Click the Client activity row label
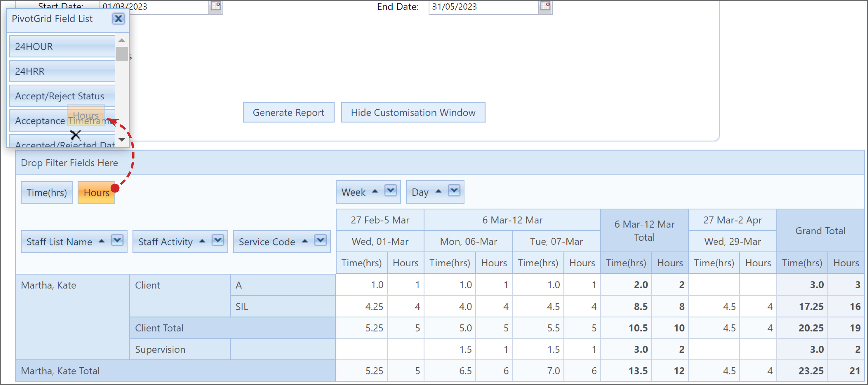 click(180, 295)
